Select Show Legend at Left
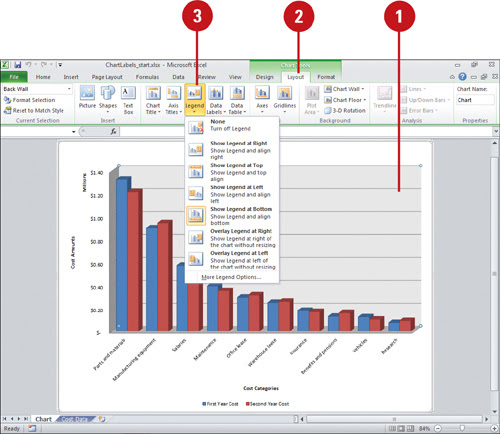 (x=232, y=194)
